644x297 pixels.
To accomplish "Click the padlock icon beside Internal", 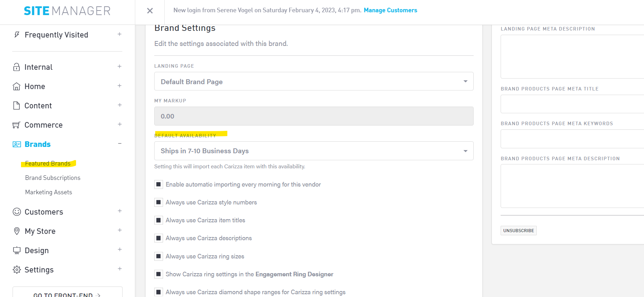I will point(16,67).
